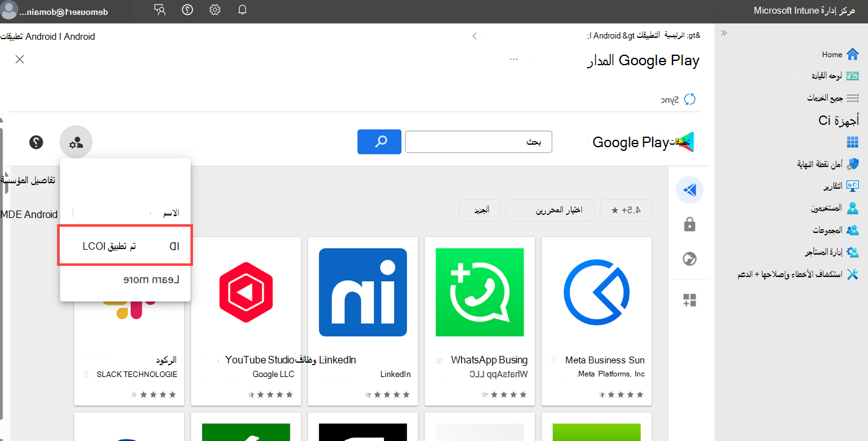Select the ID menu entry
The width and height of the screenshot is (868, 441).
coord(125,246)
